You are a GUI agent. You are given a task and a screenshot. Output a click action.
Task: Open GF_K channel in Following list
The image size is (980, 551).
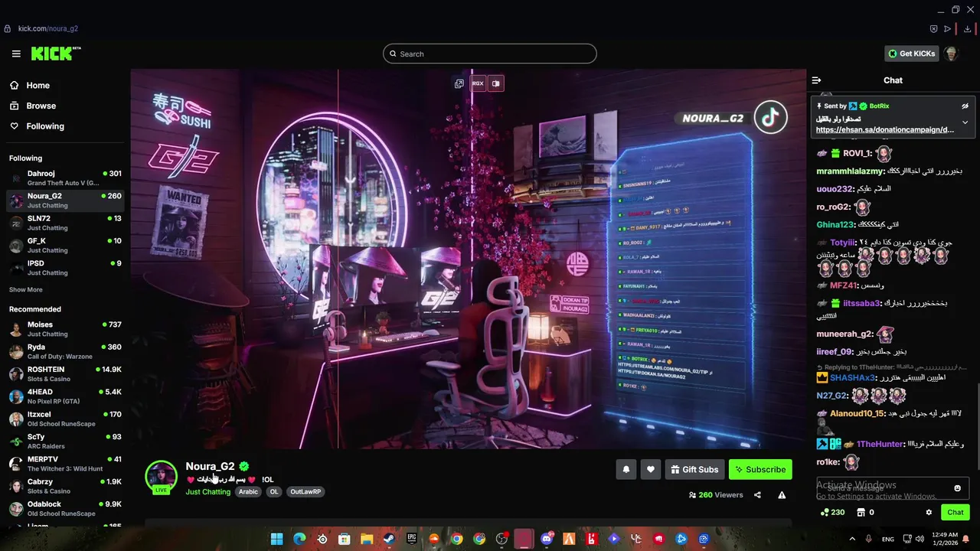pyautogui.click(x=64, y=245)
